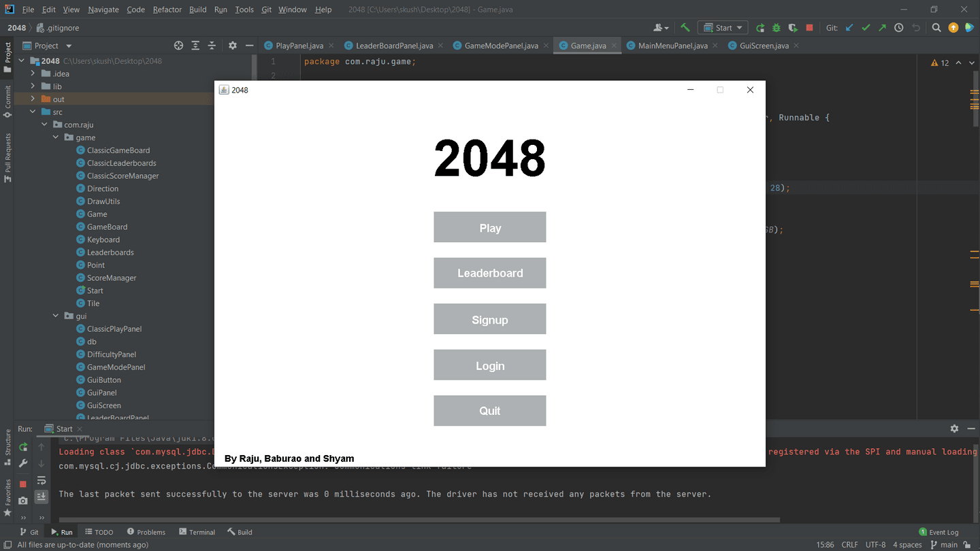Click the main Git branch widget
This screenshot has width=980, height=551.
(x=943, y=544)
